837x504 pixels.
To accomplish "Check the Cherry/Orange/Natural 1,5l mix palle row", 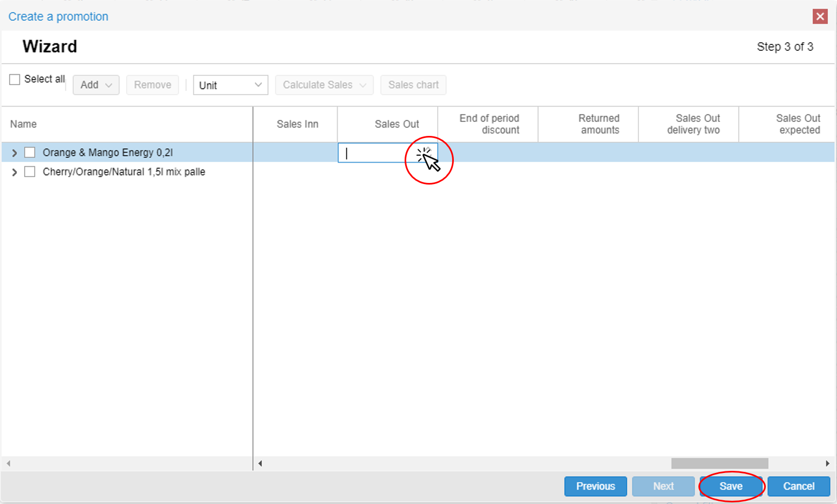I will [29, 171].
